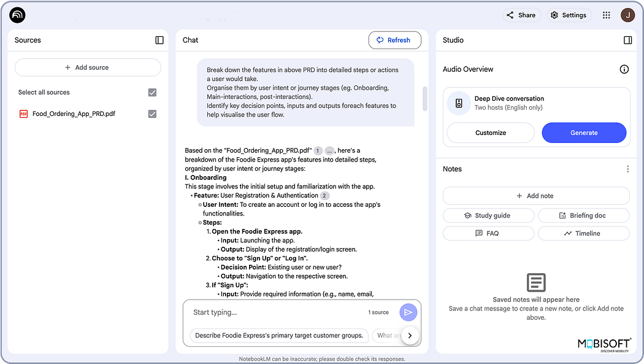The image size is (644, 364).
Task: Toggle the Select all sources checkbox
Action: click(x=152, y=92)
